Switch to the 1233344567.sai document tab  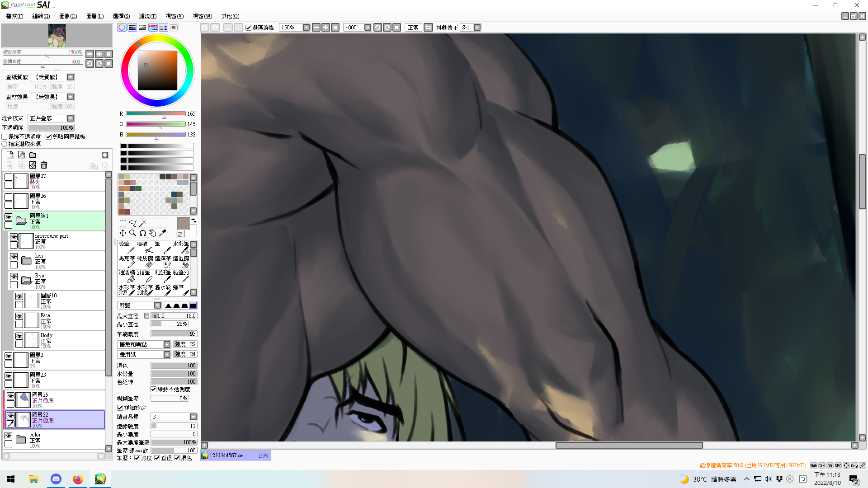236,455
